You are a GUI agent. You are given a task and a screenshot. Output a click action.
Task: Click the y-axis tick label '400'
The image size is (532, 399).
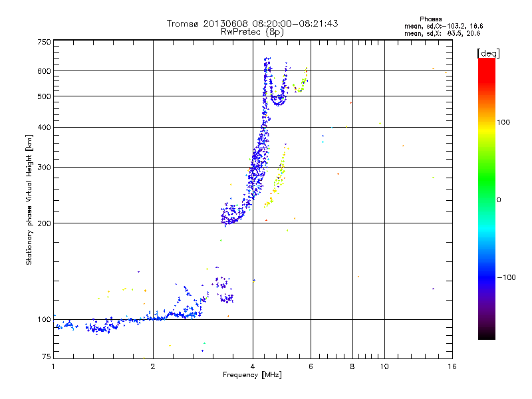(x=44, y=127)
